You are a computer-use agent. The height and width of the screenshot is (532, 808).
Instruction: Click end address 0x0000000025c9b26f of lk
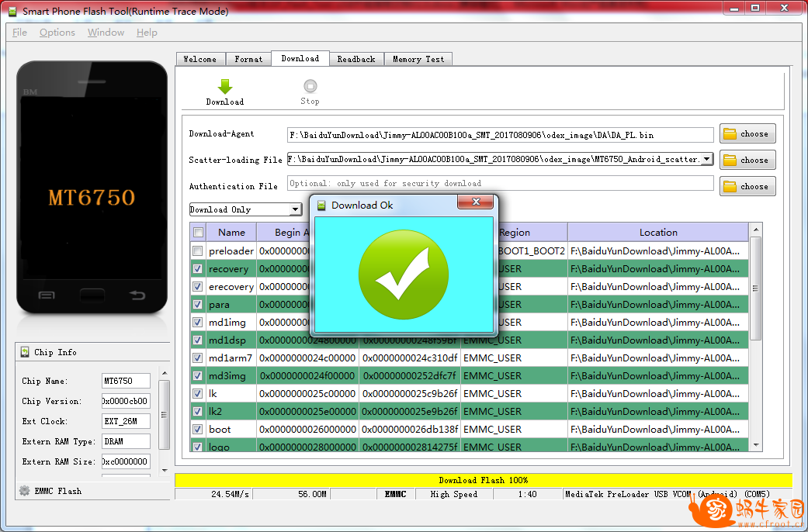[410, 393]
